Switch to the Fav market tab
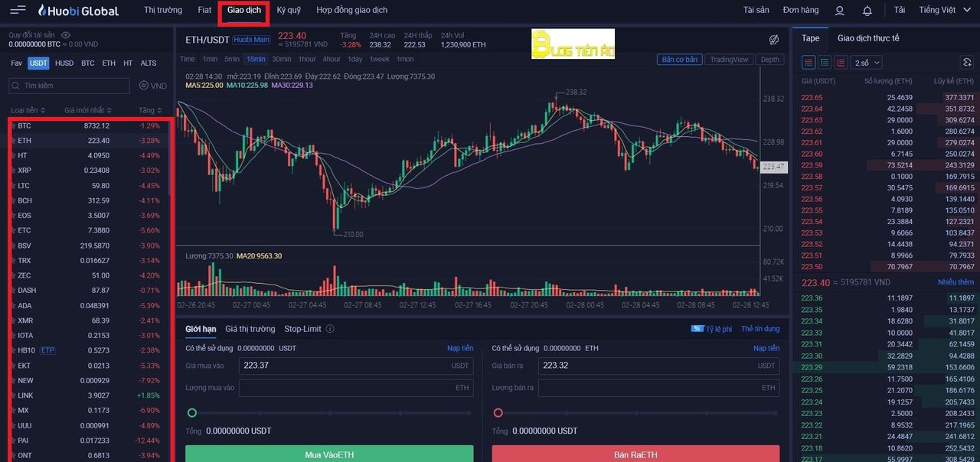The height and width of the screenshot is (462, 980). (x=16, y=63)
